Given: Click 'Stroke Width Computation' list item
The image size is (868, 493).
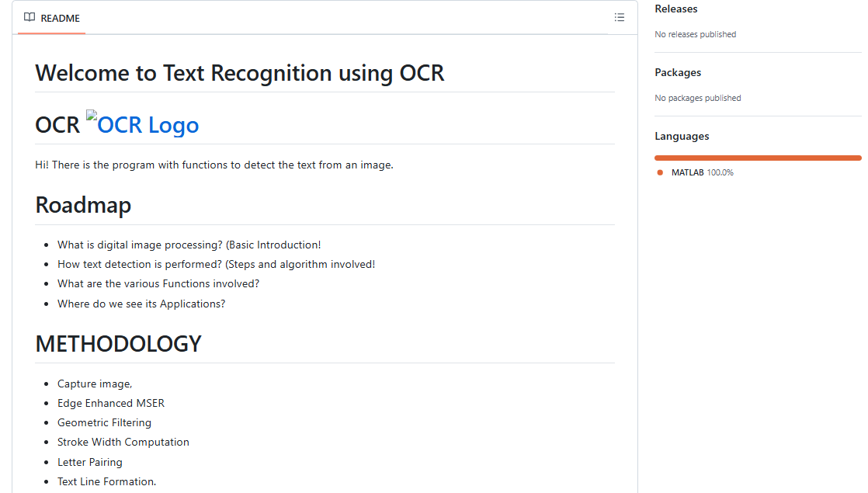Looking at the screenshot, I should 123,442.
